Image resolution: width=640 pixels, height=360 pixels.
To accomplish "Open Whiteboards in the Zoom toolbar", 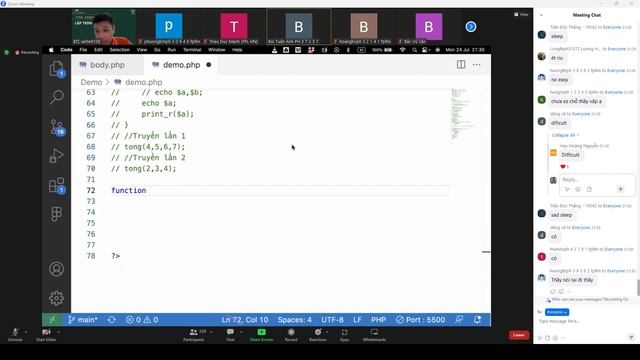I will 374,335.
